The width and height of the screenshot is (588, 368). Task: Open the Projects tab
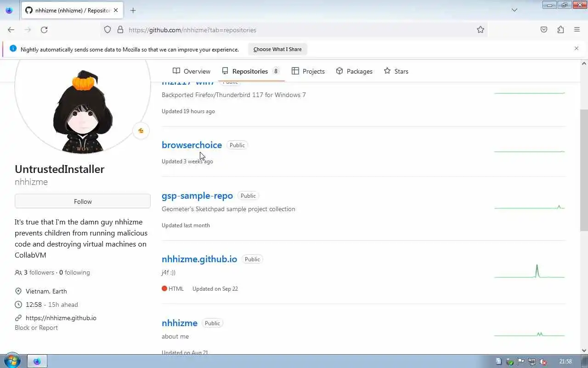[x=308, y=71]
